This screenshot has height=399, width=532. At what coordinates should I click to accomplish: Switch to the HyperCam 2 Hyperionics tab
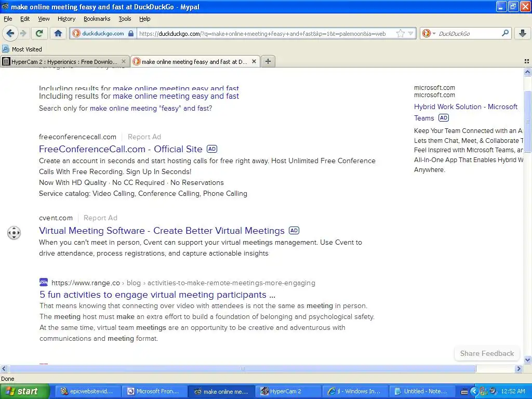64,61
